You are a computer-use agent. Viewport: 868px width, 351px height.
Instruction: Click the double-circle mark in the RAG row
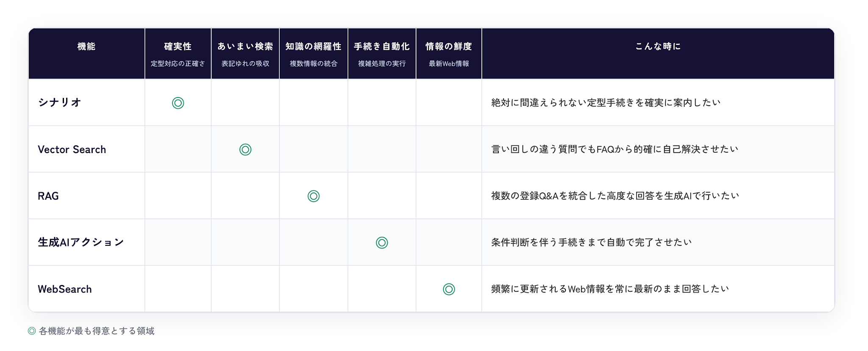(314, 196)
